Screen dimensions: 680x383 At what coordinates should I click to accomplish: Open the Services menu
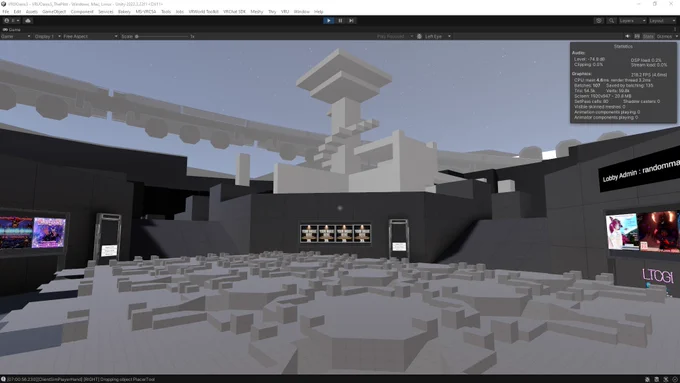(105, 12)
